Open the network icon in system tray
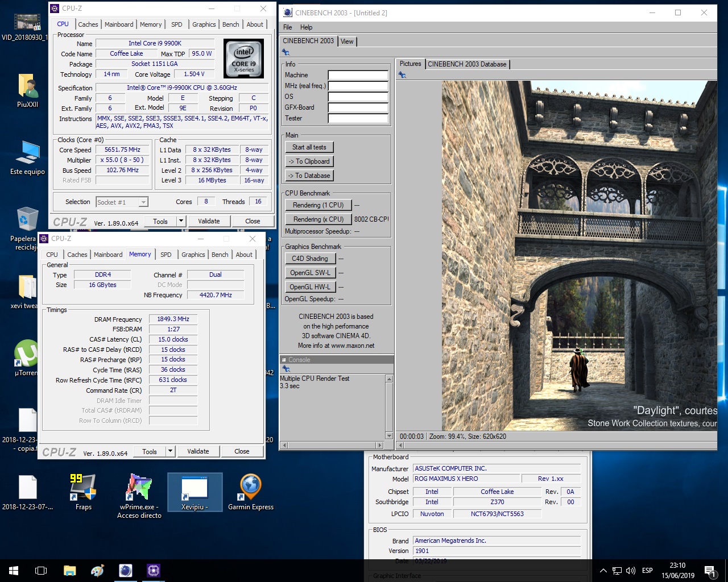728x582 pixels. (x=617, y=571)
